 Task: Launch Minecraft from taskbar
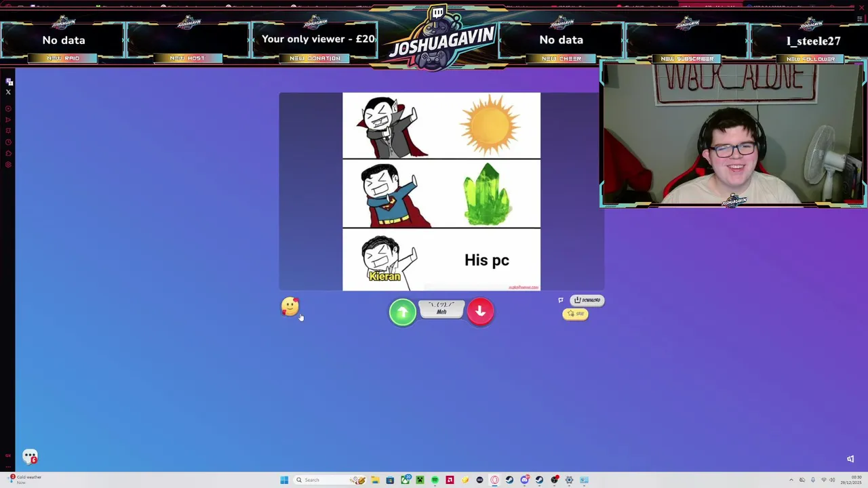(420, 480)
